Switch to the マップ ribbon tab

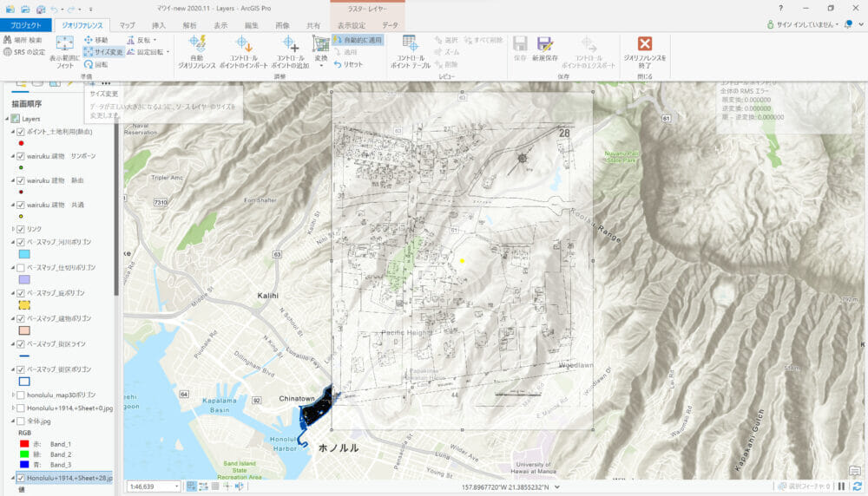[x=128, y=25]
